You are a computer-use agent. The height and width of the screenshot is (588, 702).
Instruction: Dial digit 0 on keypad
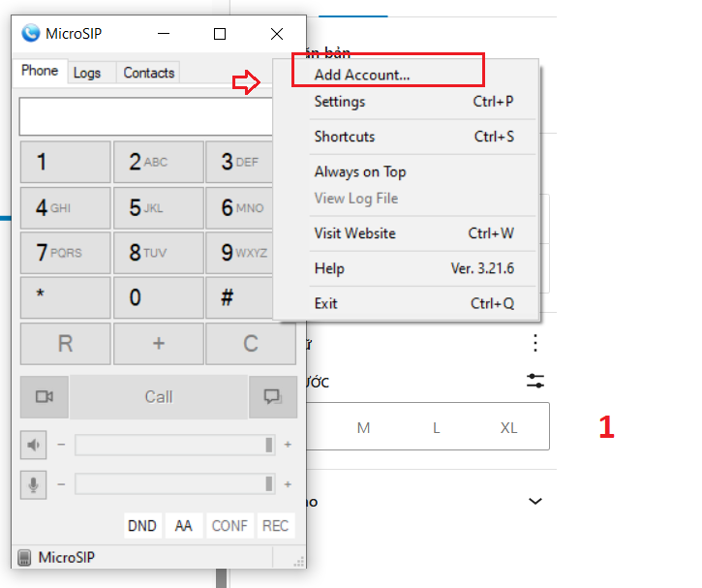click(159, 297)
